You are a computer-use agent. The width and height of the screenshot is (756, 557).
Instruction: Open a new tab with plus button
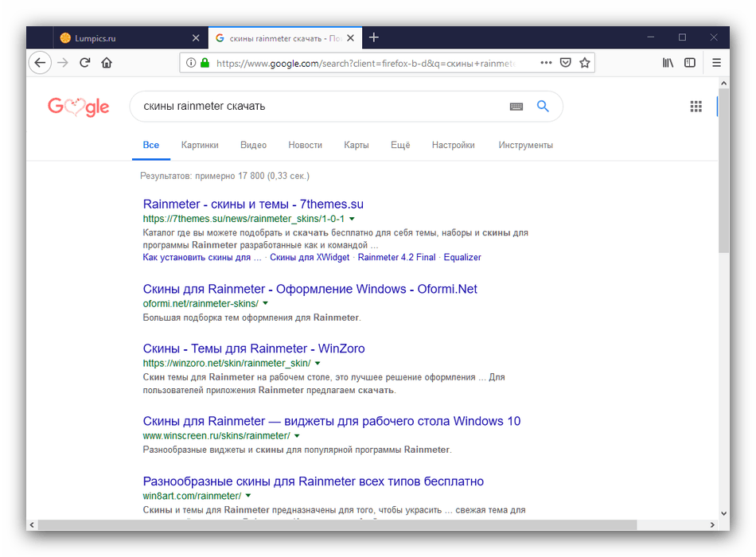coord(374,37)
